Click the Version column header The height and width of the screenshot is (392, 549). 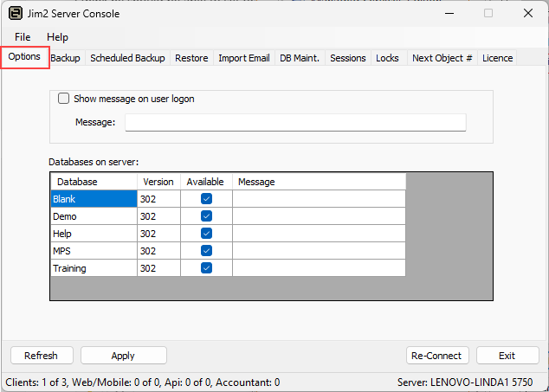(158, 182)
